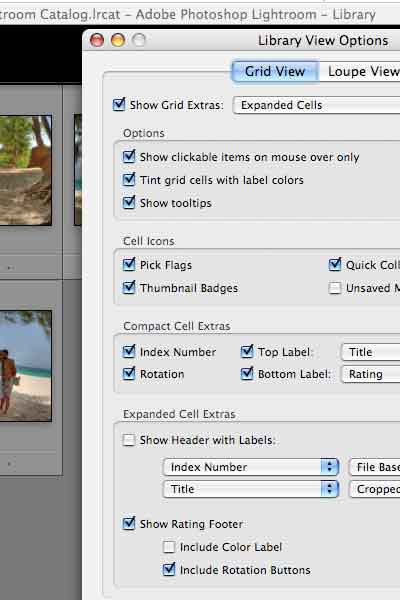Open the File Base Name header dropdown
Viewport: 400px width, 600px height.
pos(375,467)
